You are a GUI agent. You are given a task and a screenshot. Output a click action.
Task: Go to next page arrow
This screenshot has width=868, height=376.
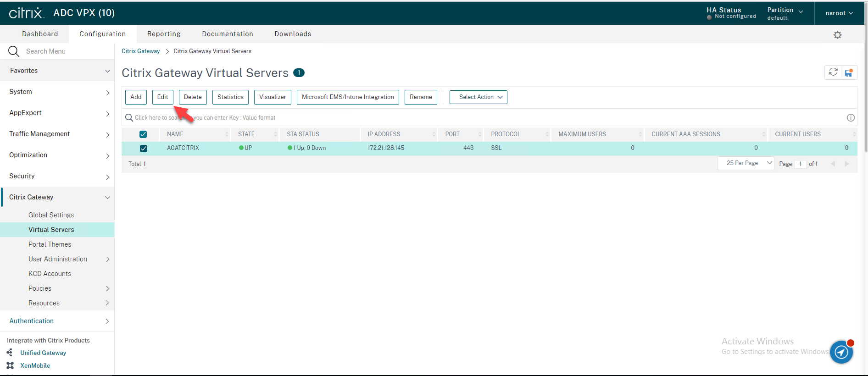pyautogui.click(x=847, y=164)
